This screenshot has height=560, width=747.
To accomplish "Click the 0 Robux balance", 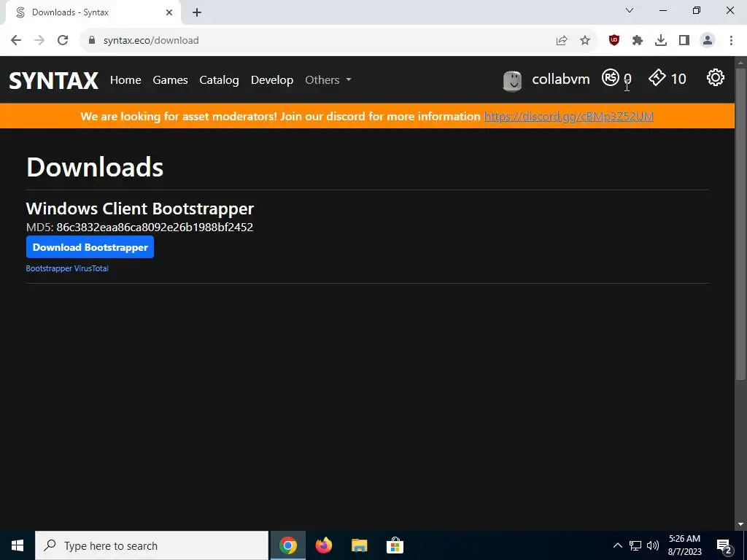I will (627, 79).
